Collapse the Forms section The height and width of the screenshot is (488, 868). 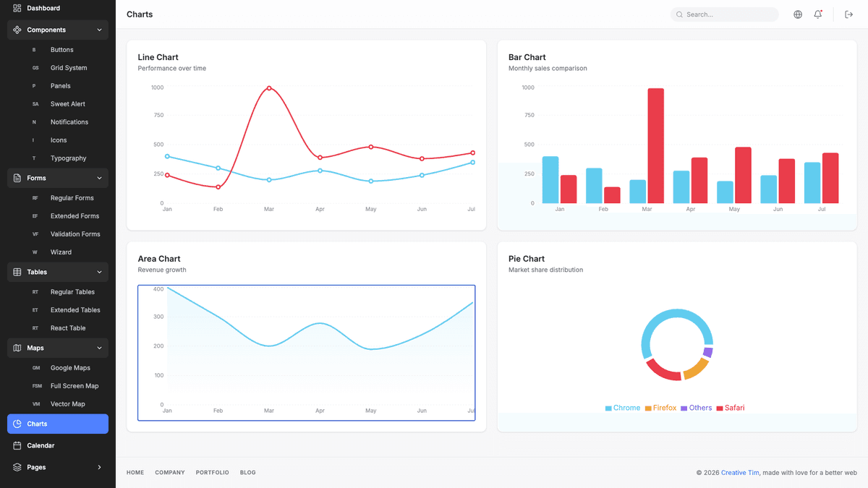(x=99, y=178)
